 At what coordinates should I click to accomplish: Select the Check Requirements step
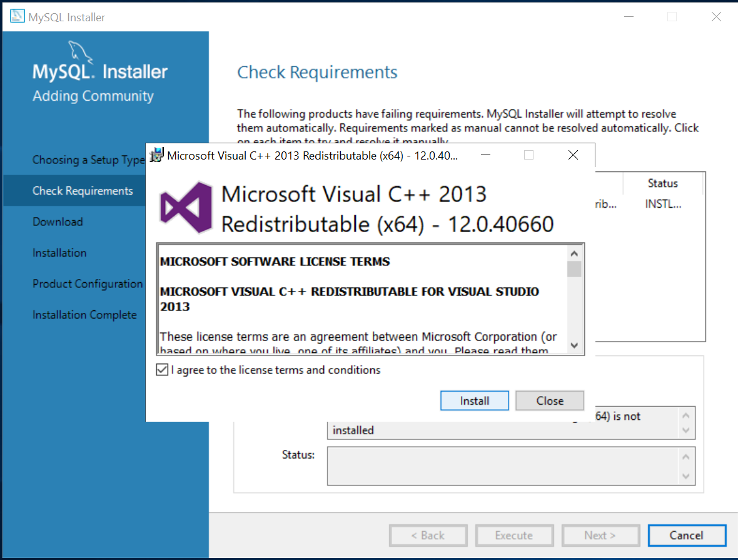[82, 191]
